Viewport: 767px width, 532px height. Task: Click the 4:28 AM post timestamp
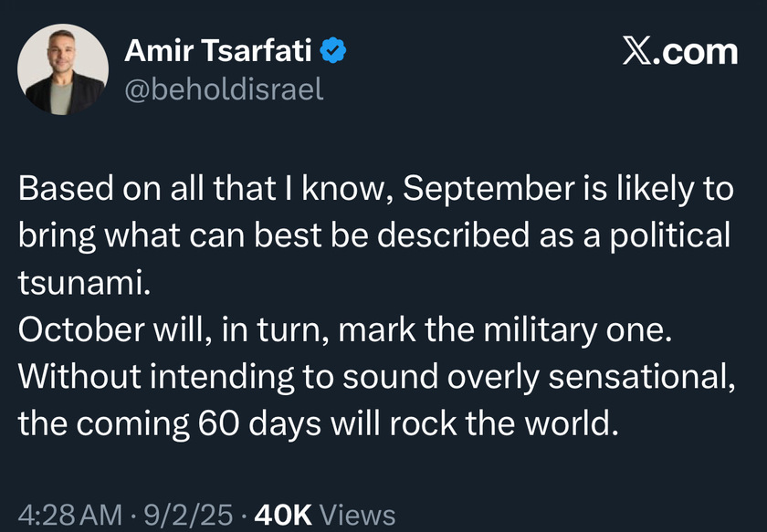tap(70, 516)
